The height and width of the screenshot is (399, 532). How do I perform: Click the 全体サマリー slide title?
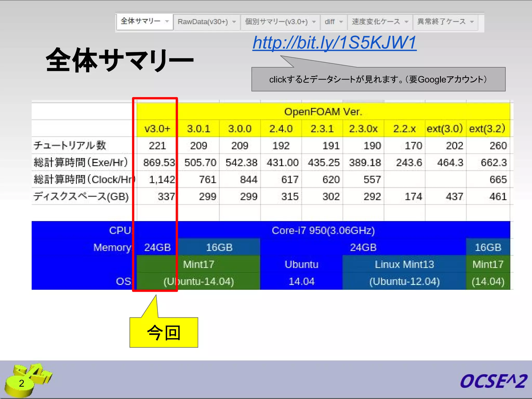click(120, 60)
